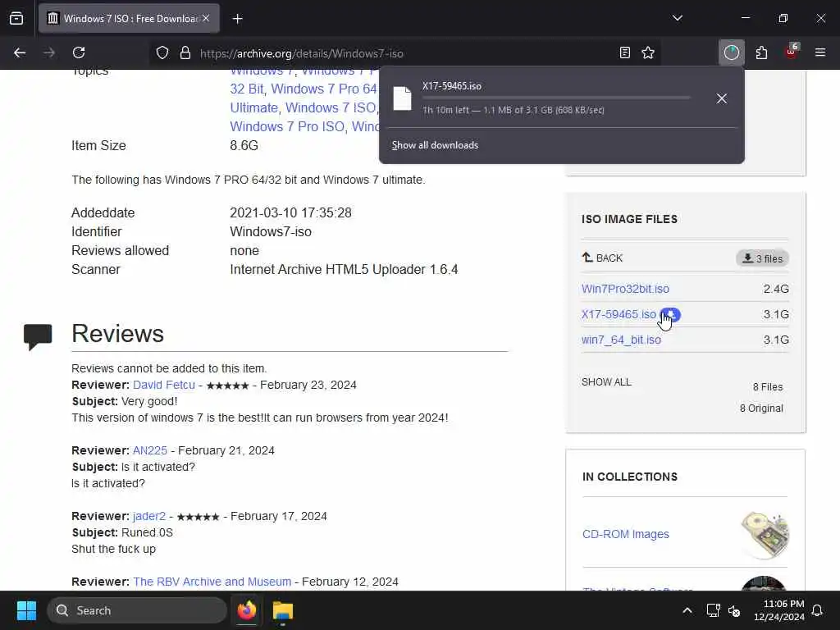Open the win7_64_bit.iso link

click(622, 340)
